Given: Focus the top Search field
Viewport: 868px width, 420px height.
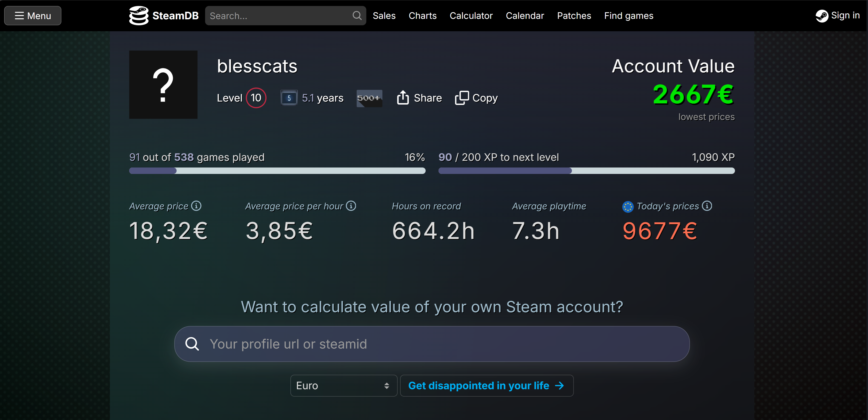Looking at the screenshot, I should (285, 16).
